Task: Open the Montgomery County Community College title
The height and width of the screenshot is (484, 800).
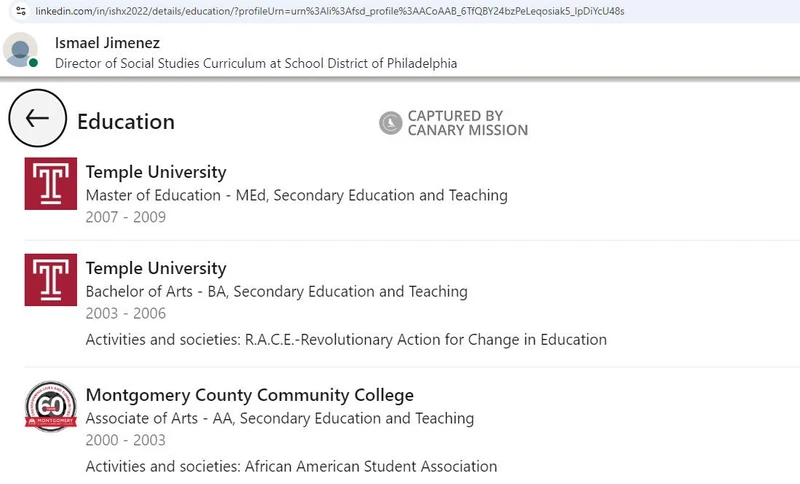Action: [249, 395]
